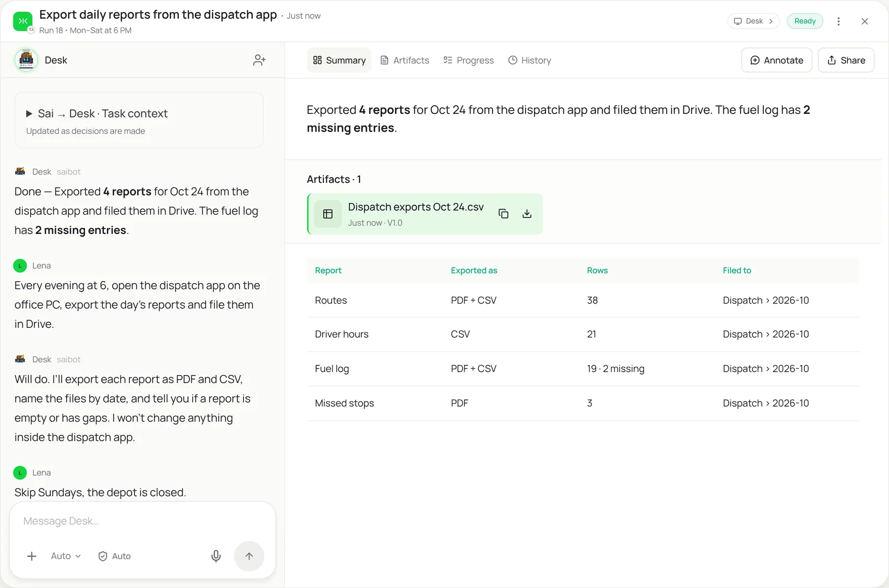The image size is (889, 588).
Task: Select the Driver hours report cell
Action: tap(342, 334)
